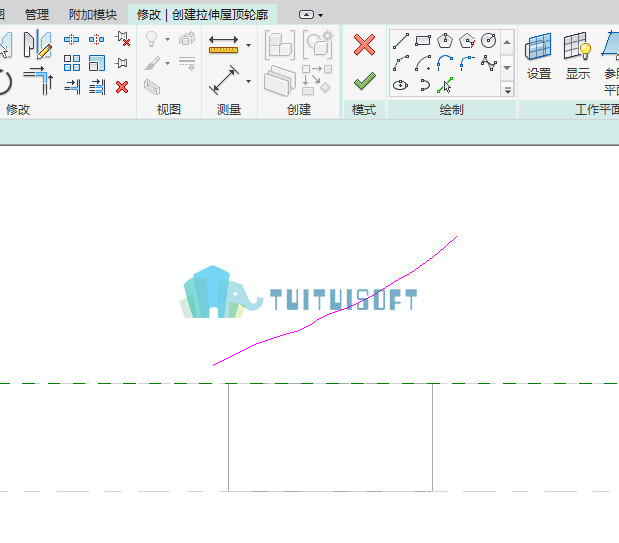
Task: Select the Line draw tool
Action: (400, 41)
